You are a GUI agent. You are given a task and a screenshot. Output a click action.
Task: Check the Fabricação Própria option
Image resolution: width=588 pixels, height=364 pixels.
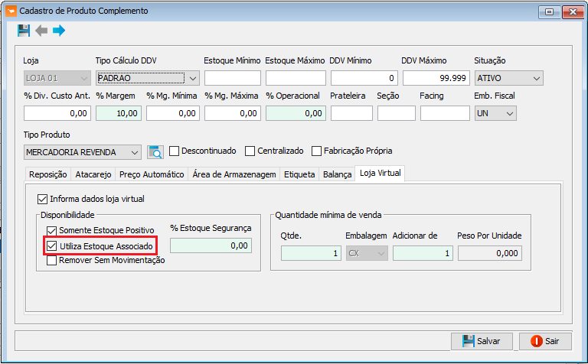click(316, 151)
